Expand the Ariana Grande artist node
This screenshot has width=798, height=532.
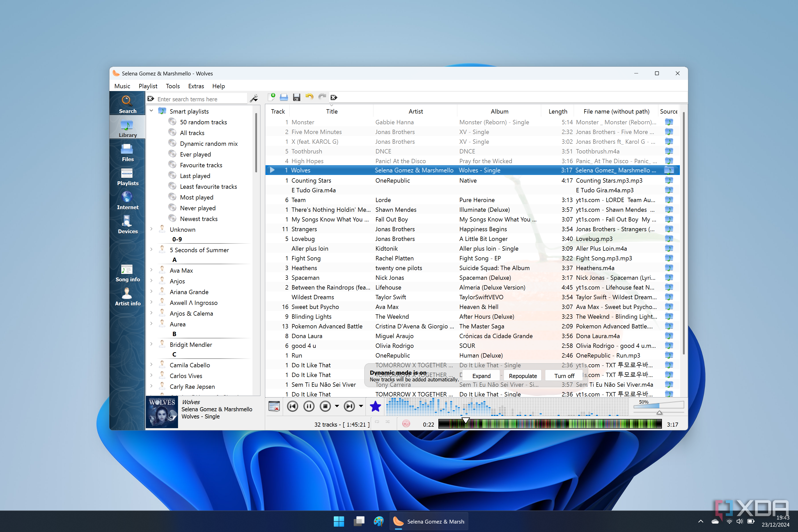[x=151, y=291]
